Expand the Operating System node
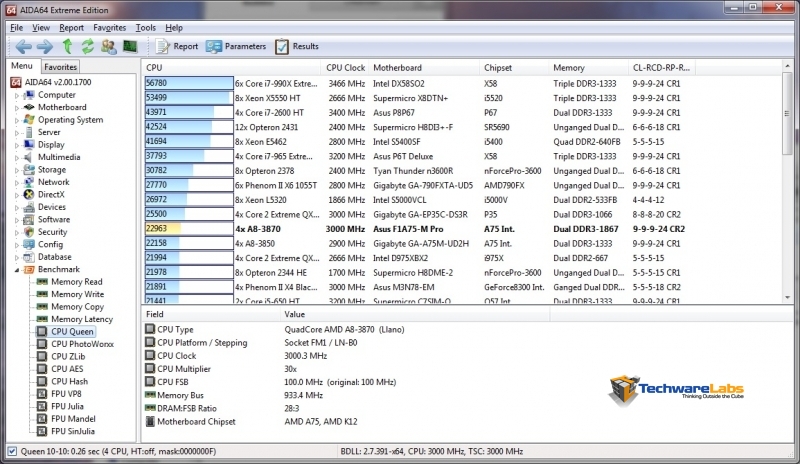This screenshot has height=464, width=800. [x=17, y=120]
